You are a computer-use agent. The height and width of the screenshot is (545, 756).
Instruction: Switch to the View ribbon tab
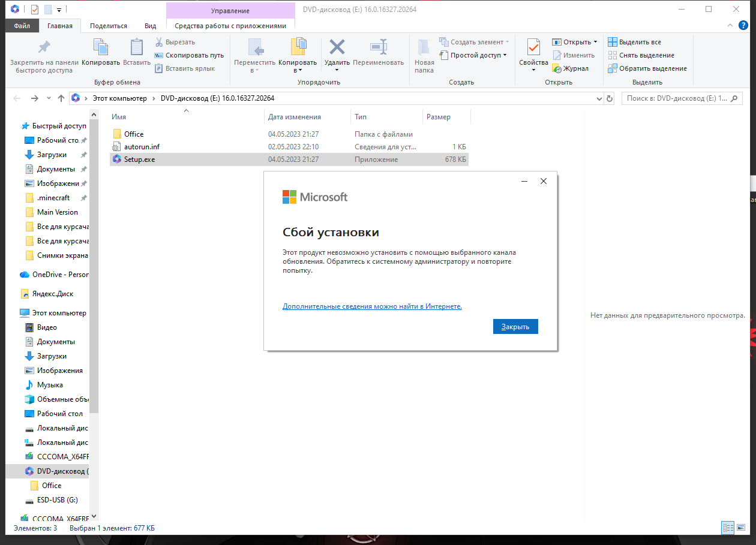(150, 26)
